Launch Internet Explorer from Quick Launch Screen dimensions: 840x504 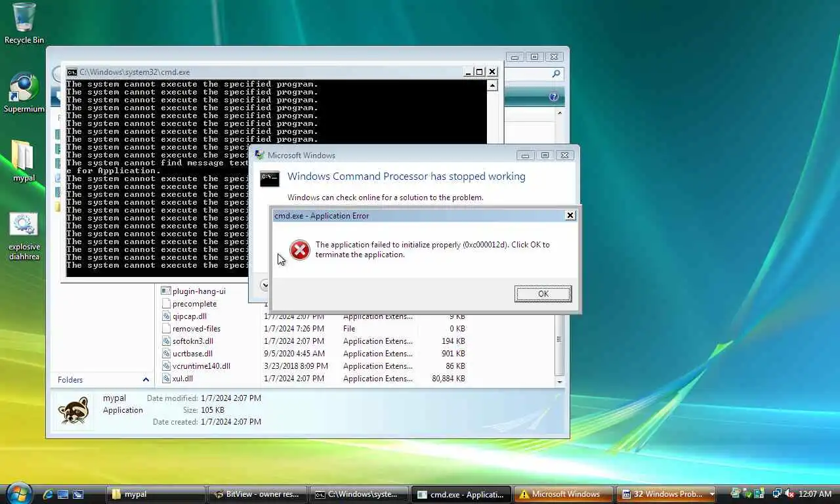[x=48, y=494]
